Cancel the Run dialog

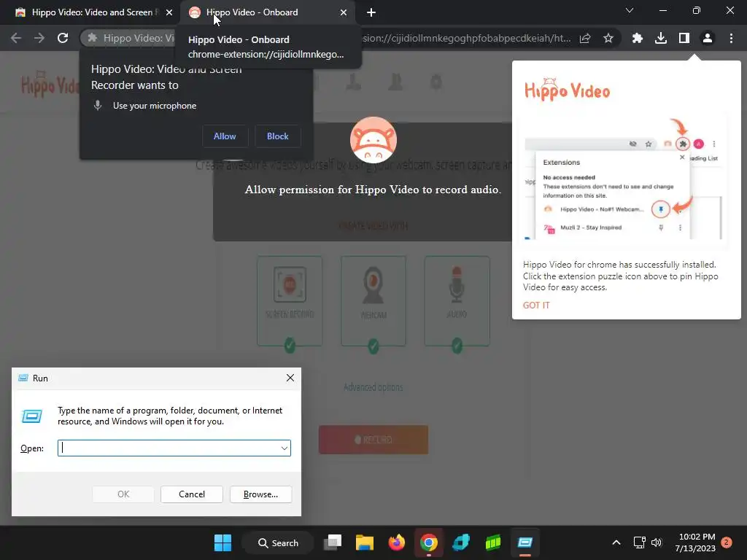192,494
